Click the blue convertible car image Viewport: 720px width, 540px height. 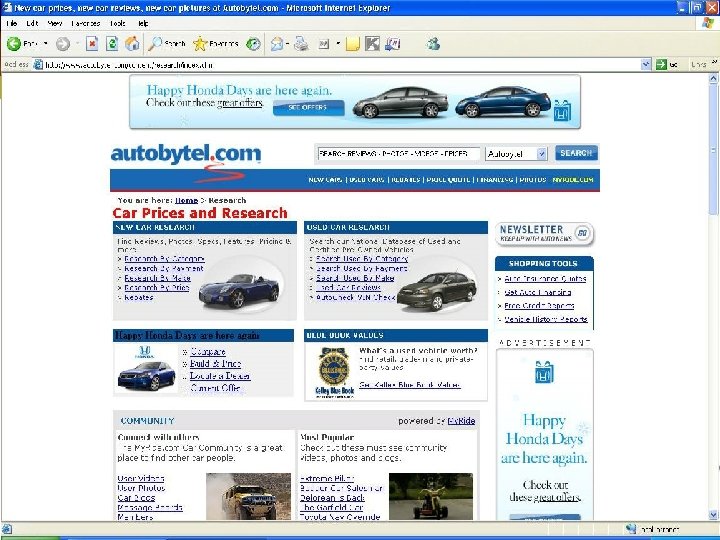pos(239,290)
